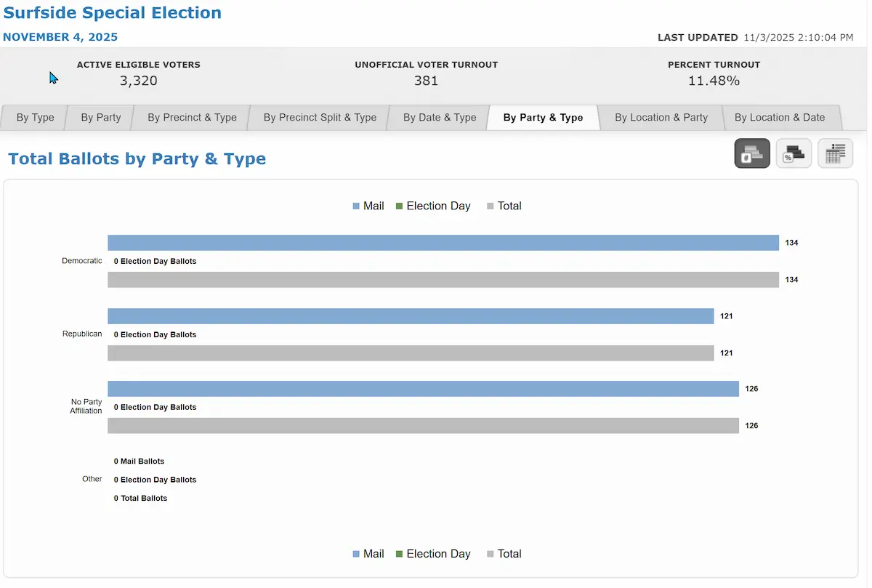Switch to the By Precinct & Type tab
The width and height of the screenshot is (872, 588).
click(192, 118)
